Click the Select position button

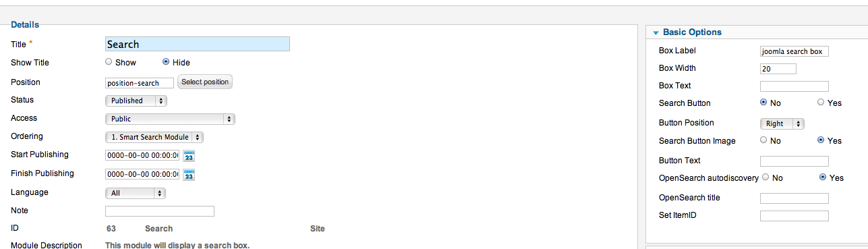(205, 82)
